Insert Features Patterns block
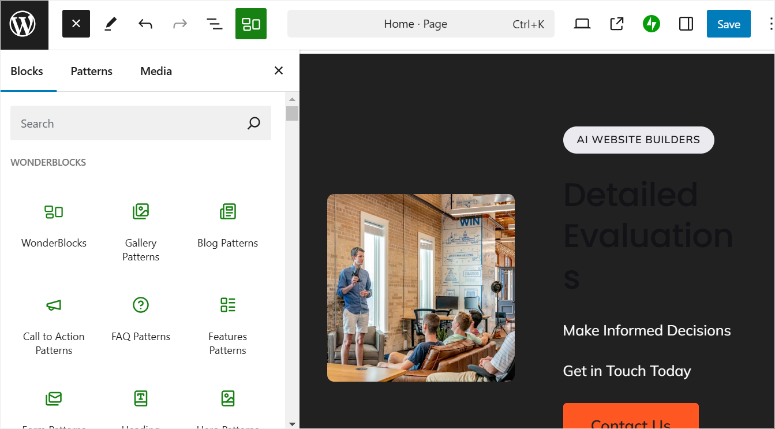This screenshot has height=429, width=775. click(x=228, y=325)
